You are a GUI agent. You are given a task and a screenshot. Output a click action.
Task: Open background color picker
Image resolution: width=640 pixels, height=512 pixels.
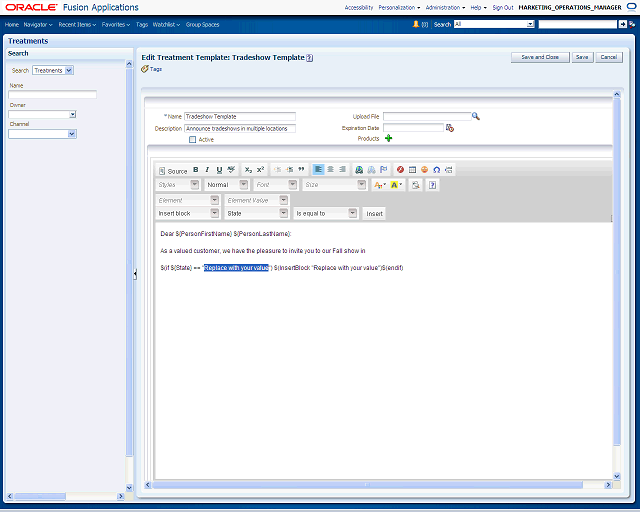click(x=396, y=185)
